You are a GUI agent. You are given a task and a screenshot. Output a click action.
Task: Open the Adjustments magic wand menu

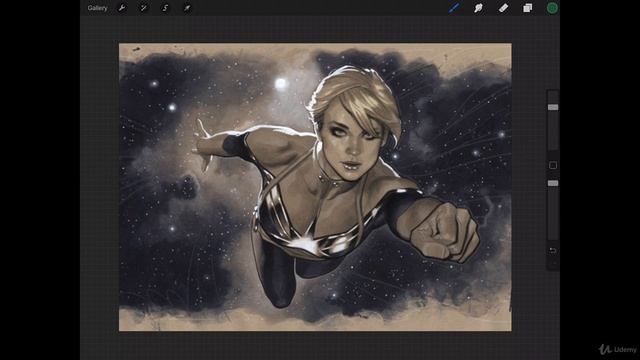click(143, 8)
